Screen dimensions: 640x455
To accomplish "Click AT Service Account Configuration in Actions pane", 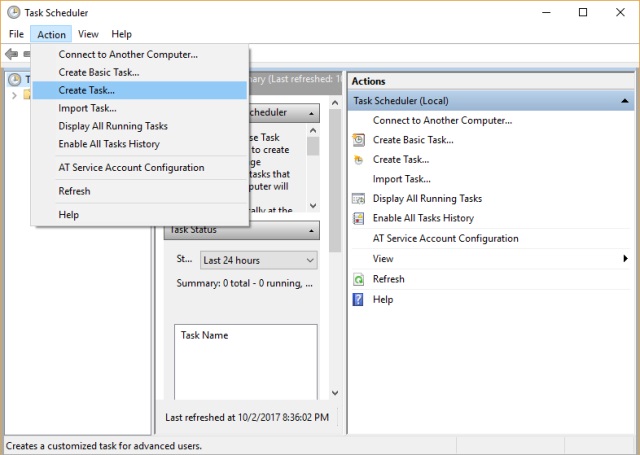I will 446,238.
